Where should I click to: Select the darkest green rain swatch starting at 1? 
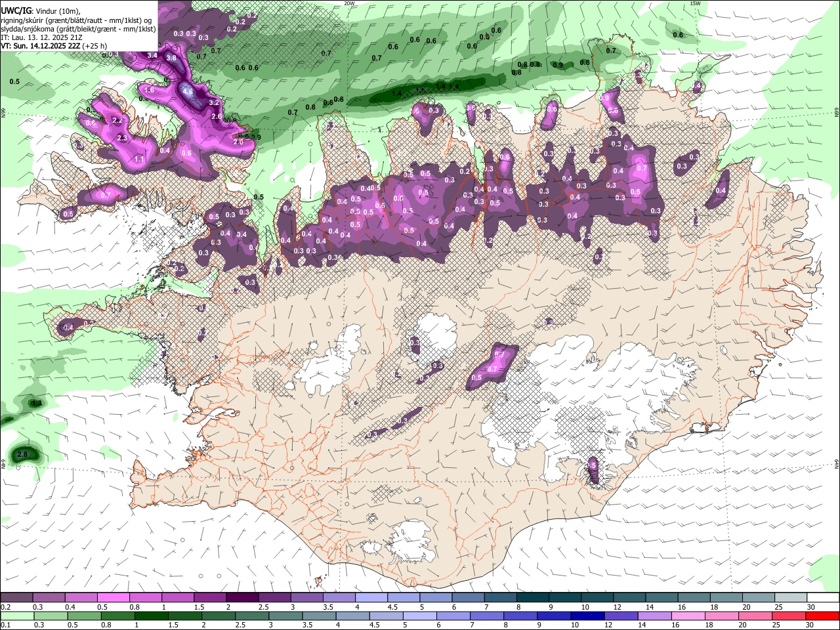pos(152,616)
